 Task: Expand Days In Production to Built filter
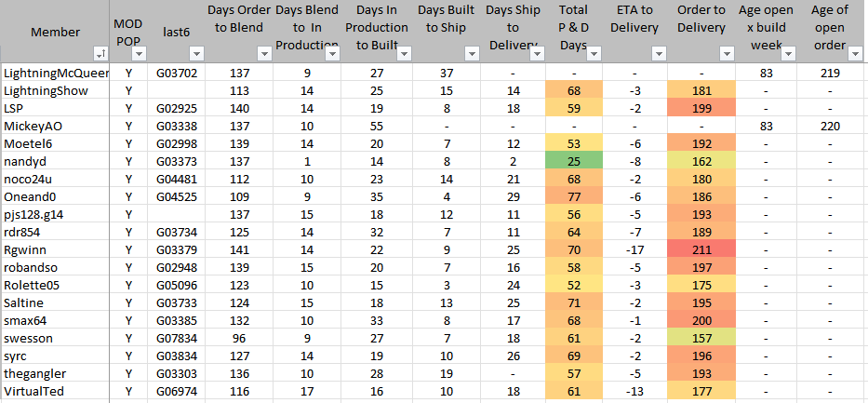point(402,54)
